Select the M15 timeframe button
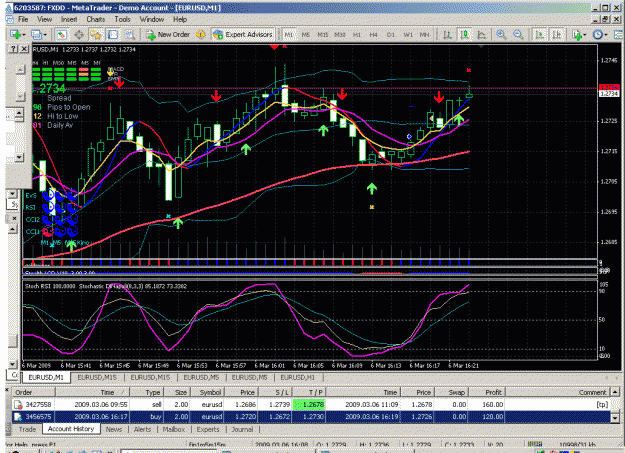Viewport: 625px width, 453px height. tap(322, 35)
